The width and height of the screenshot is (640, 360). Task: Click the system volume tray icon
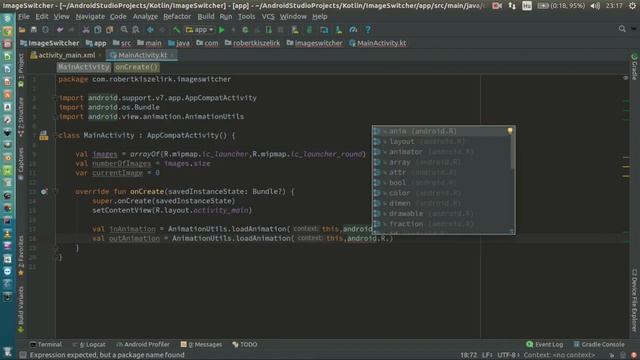point(596,6)
